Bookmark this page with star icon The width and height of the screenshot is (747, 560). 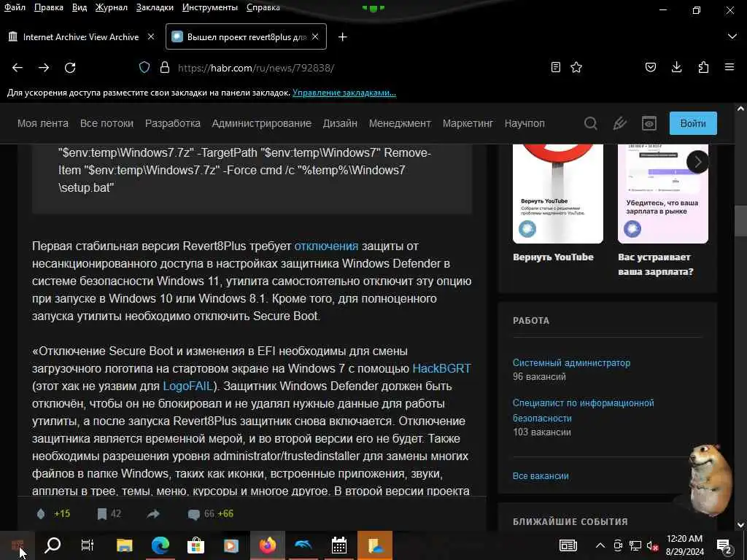pos(576,67)
